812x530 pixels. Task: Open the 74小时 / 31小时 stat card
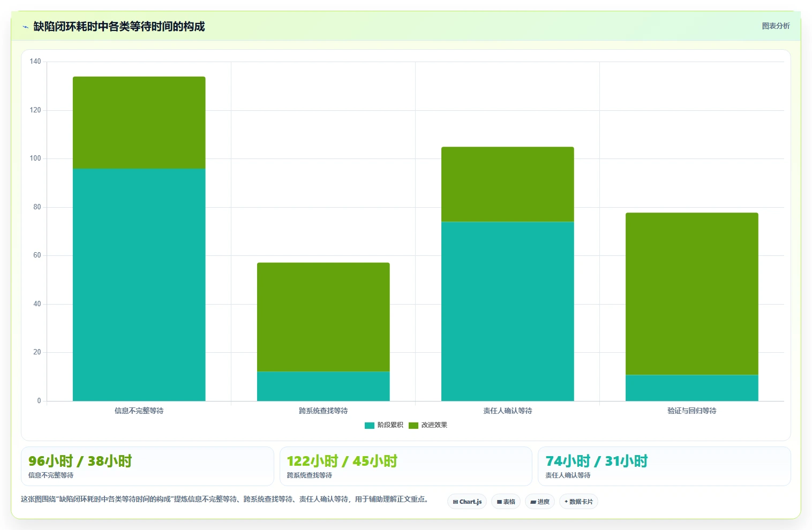pos(664,466)
